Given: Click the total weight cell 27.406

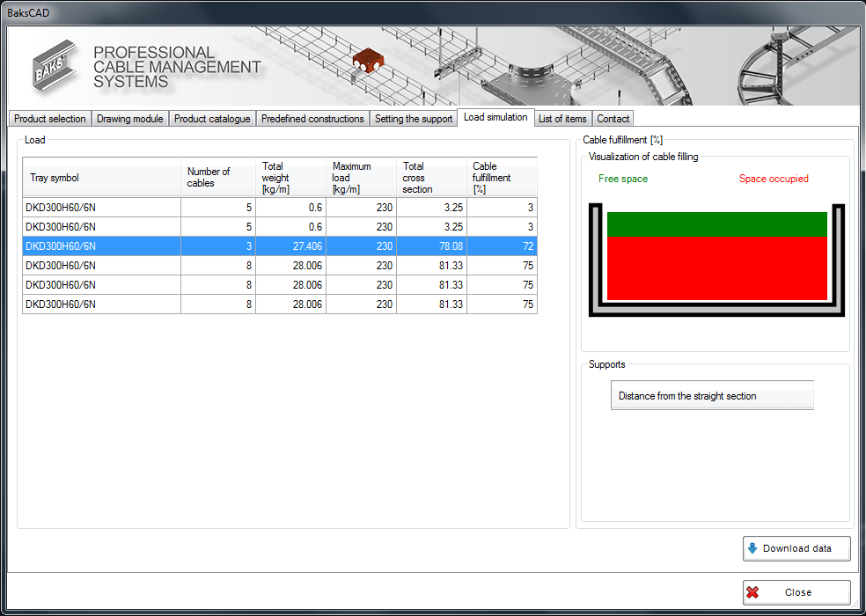Looking at the screenshot, I should coord(291,246).
